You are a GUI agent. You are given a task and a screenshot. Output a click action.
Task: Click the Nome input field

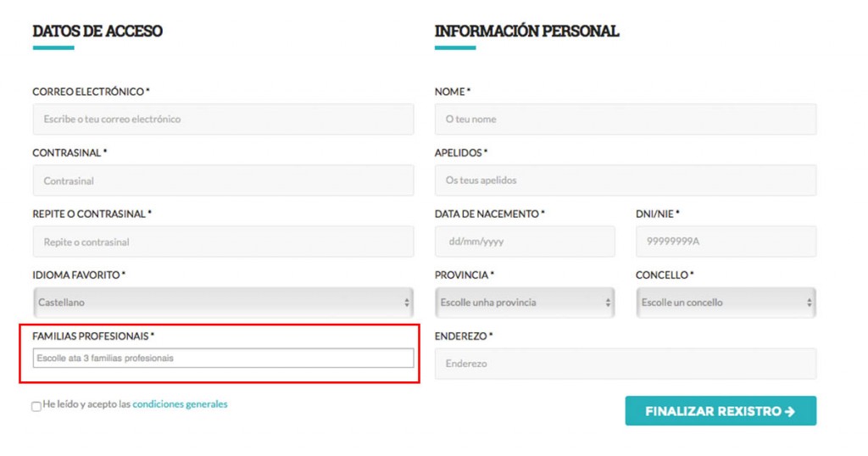626,119
